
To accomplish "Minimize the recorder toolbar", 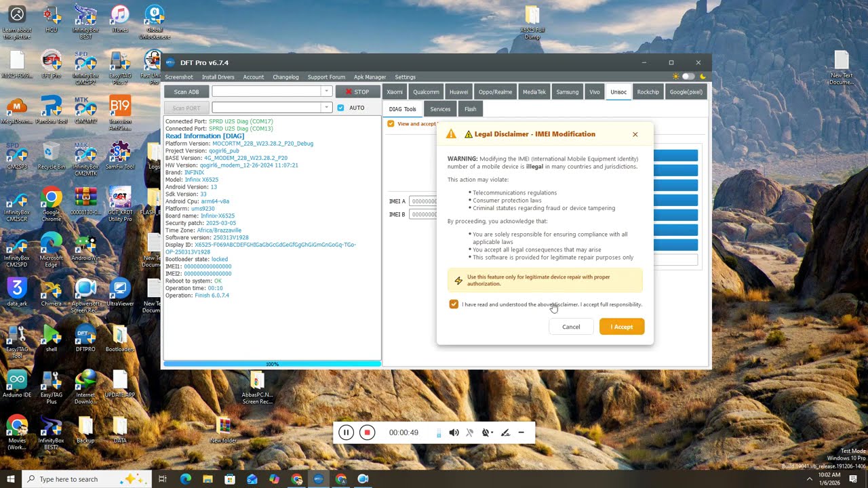I will tap(521, 432).
